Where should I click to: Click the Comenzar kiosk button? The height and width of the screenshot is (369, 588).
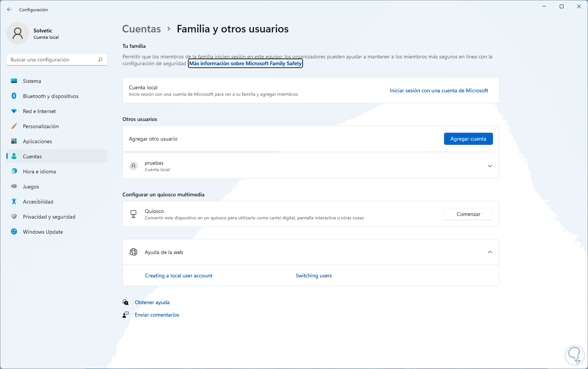(469, 214)
